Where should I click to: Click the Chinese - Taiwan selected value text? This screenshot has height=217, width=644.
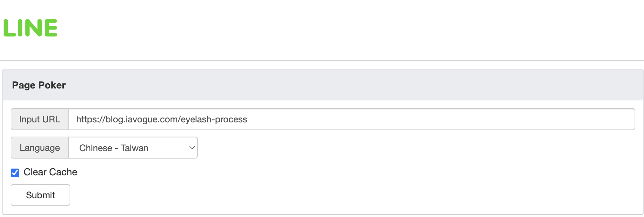click(x=114, y=148)
